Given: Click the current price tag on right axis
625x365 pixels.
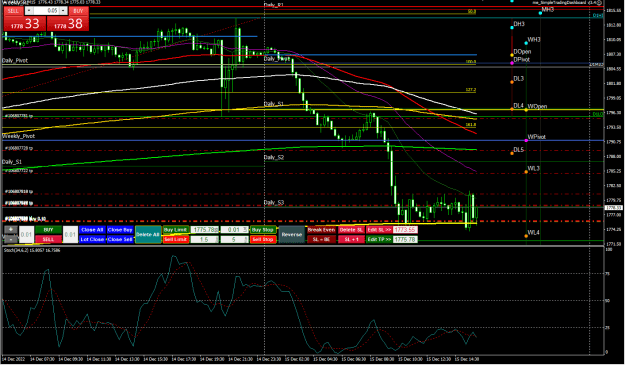Looking at the screenshot, I should pyautogui.click(x=614, y=208).
